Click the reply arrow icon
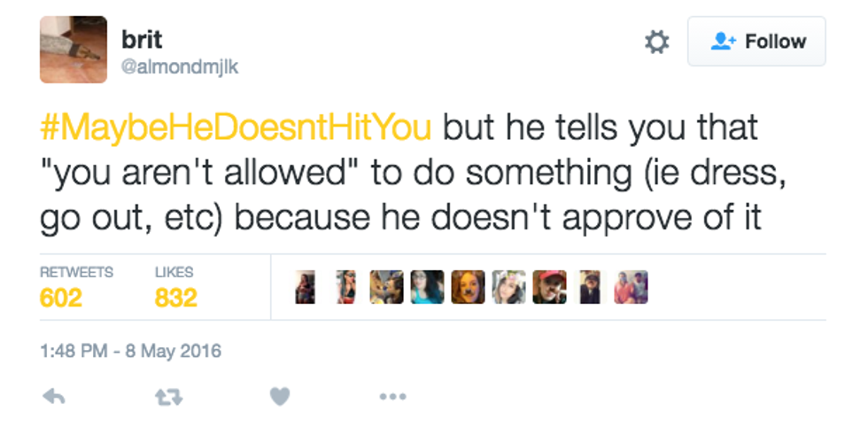Viewport: 868px width, 427px height. 53,397
